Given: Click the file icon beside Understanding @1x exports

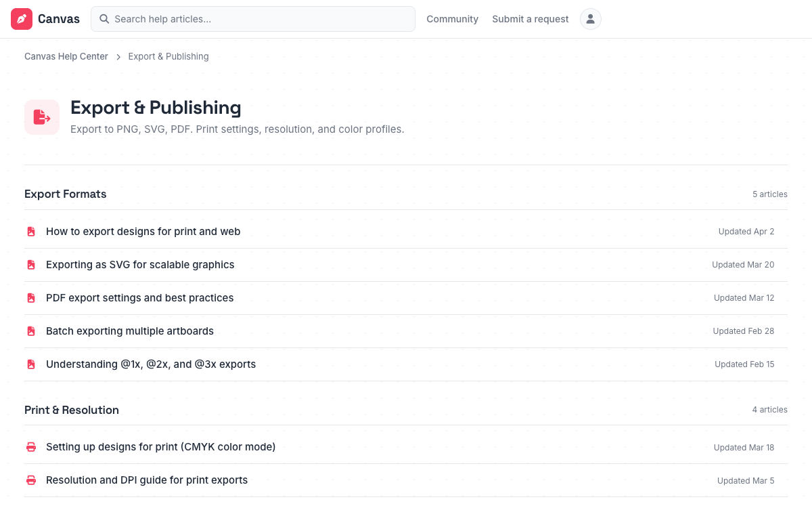Looking at the screenshot, I should click(31, 364).
